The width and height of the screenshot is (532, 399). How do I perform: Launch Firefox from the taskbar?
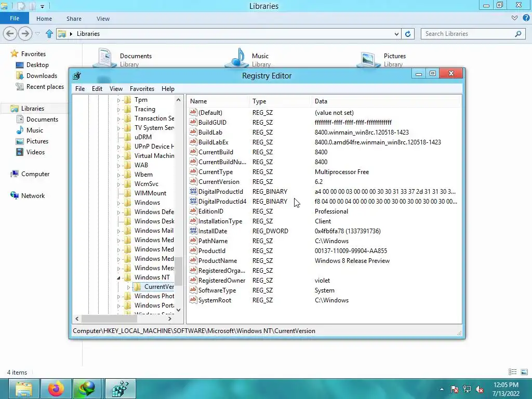56,389
